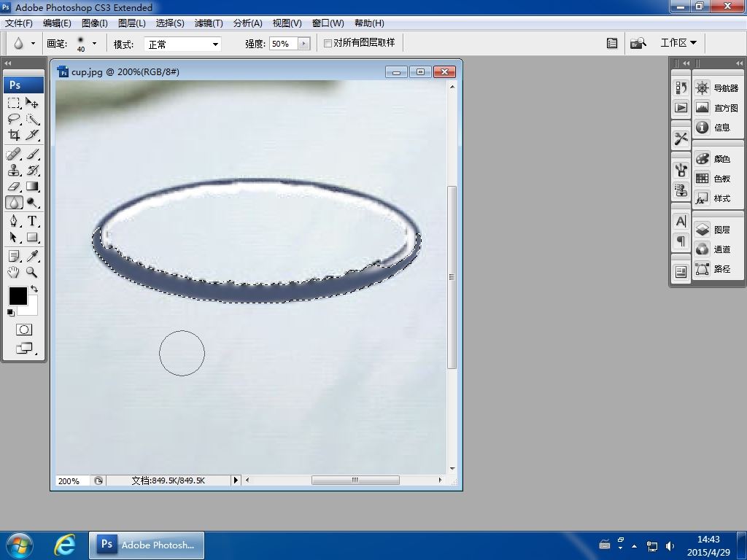Select the Move tool
The width and height of the screenshot is (747, 560).
coord(32,103)
